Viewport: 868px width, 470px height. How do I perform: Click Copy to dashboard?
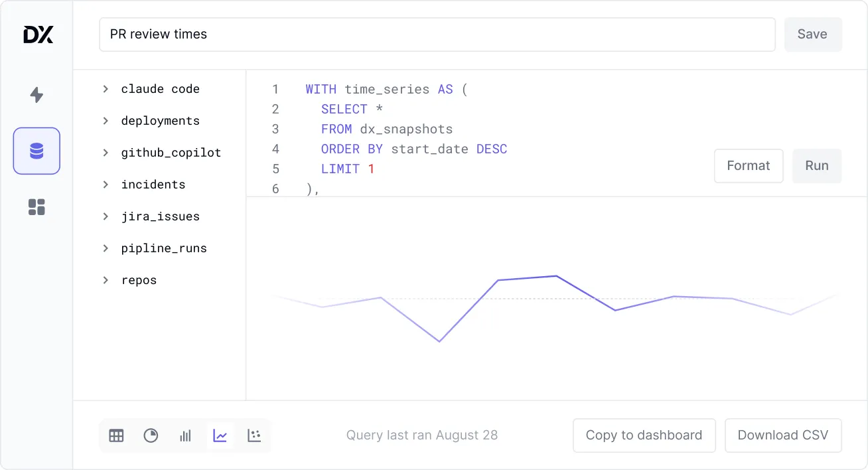click(x=644, y=435)
